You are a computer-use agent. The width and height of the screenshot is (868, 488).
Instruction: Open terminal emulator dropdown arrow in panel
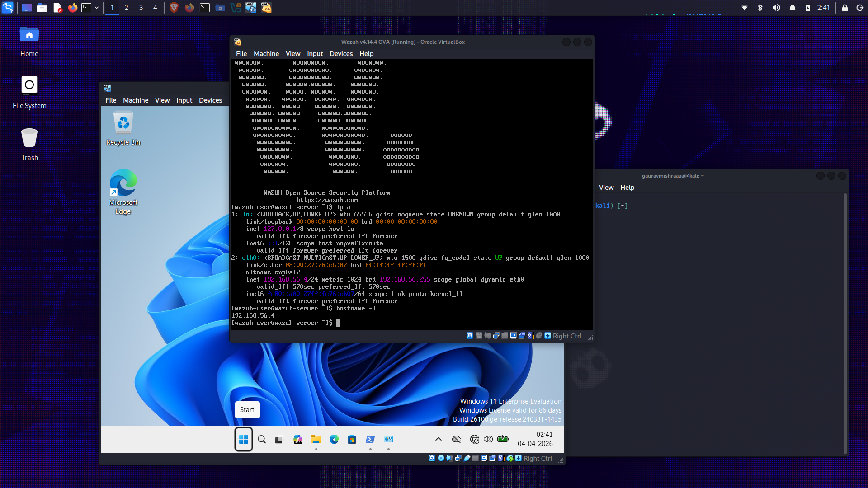(97, 8)
